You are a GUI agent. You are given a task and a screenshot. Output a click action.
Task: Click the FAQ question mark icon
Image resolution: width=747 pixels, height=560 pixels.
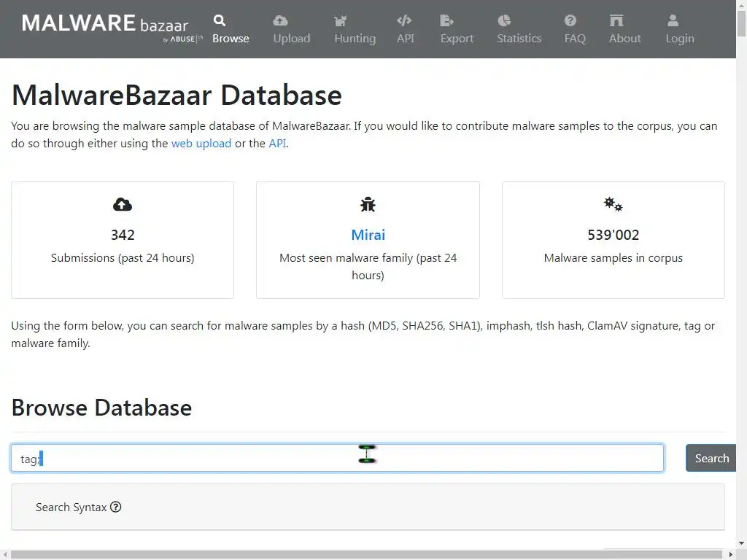point(570,20)
